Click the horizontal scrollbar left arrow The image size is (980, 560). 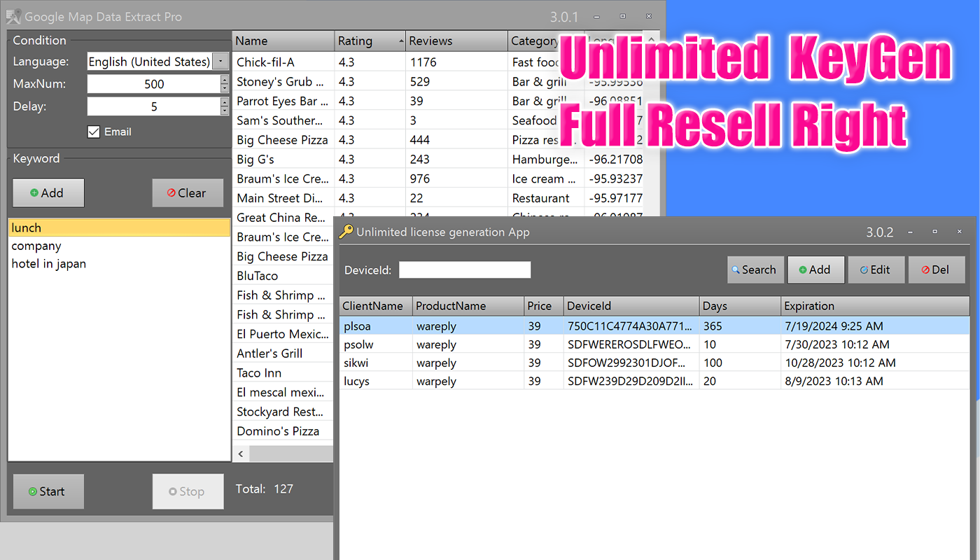point(241,454)
